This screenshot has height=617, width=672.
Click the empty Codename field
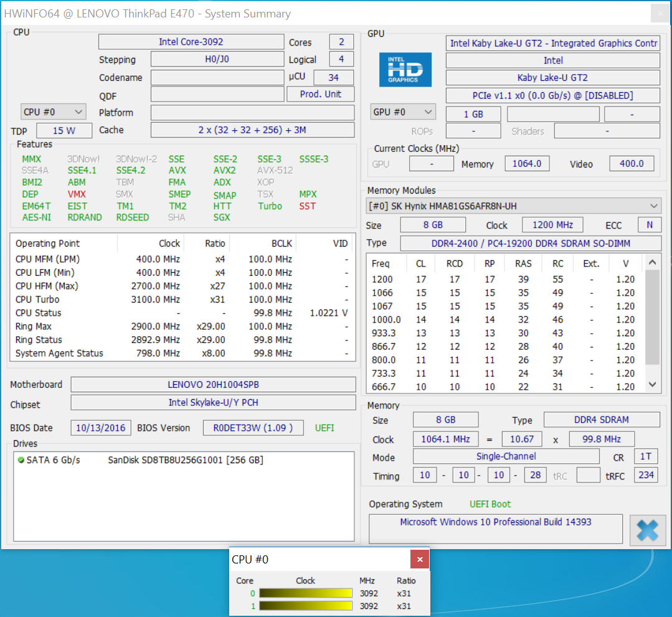click(x=217, y=78)
